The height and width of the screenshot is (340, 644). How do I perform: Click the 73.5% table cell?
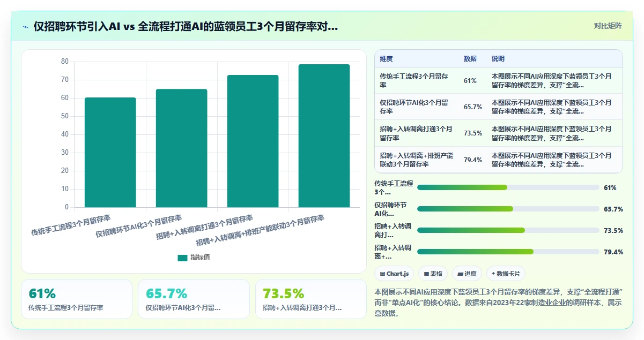[473, 133]
